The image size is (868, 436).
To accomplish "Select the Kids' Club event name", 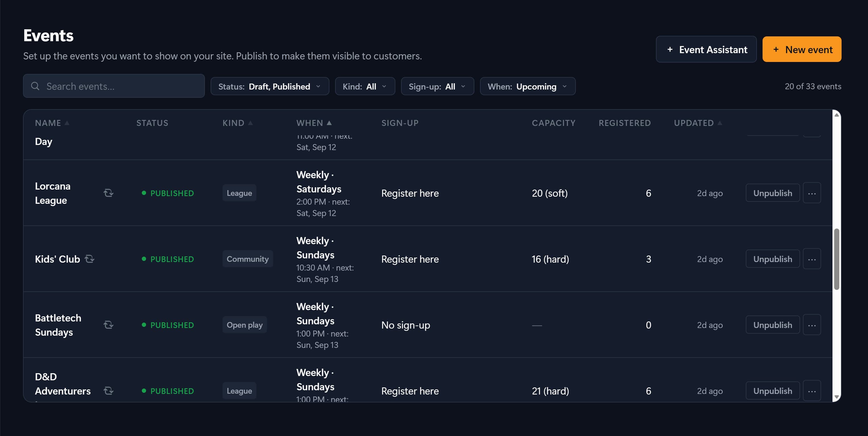I will [57, 259].
